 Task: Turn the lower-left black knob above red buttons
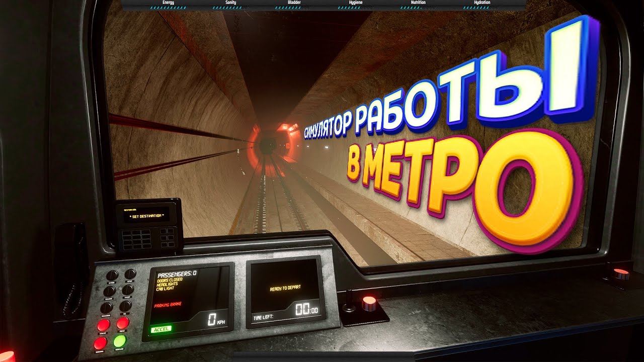(106, 307)
